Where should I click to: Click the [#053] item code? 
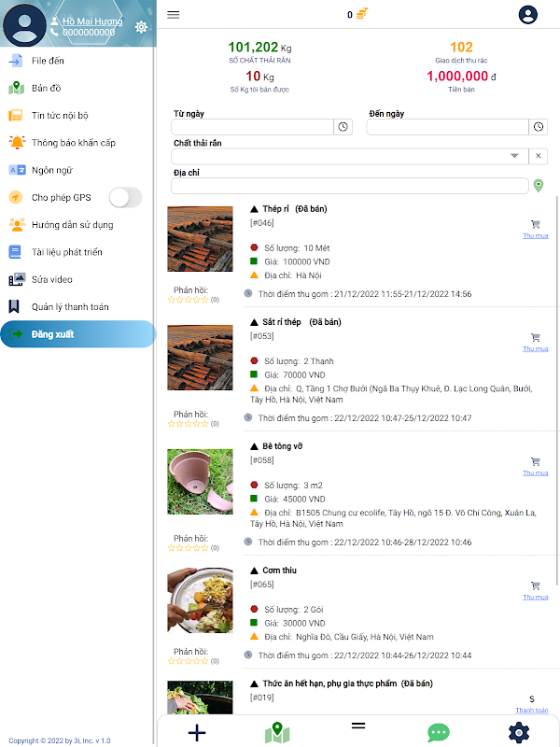click(x=262, y=336)
